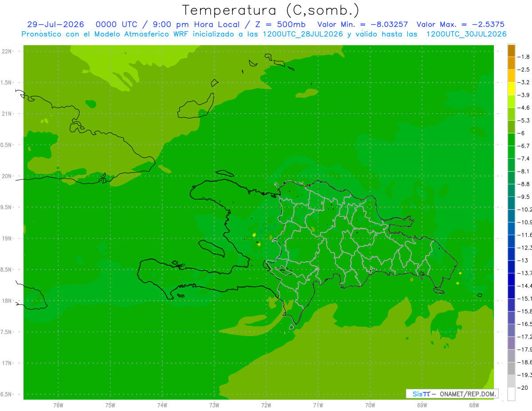Click the legend swatch between -1.8 and -2.5
Screen dimensions: 532x411
[511, 63]
